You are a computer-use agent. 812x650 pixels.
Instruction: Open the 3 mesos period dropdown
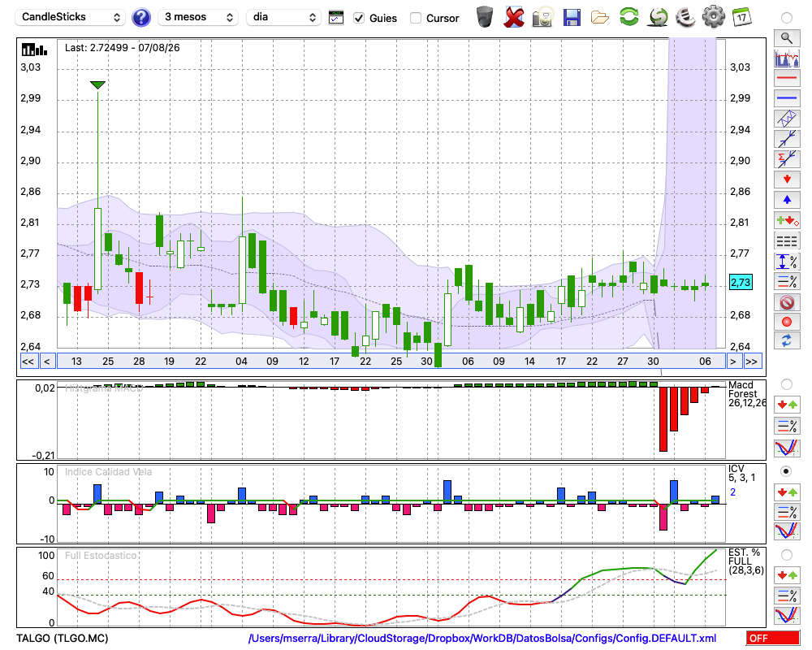click(x=198, y=17)
